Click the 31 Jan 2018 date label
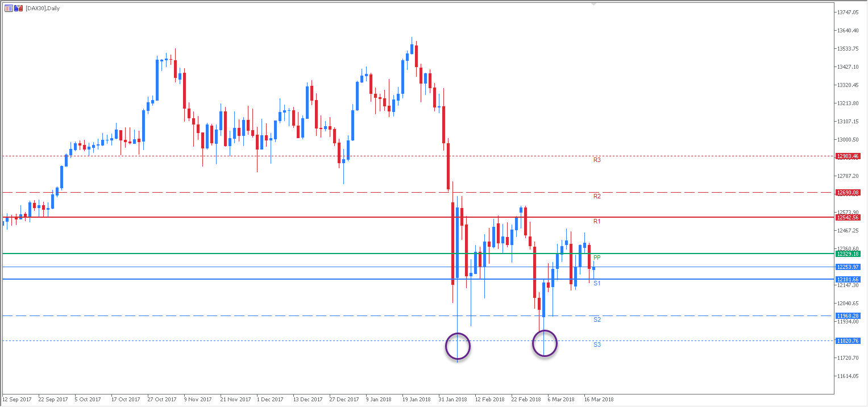 click(452, 400)
